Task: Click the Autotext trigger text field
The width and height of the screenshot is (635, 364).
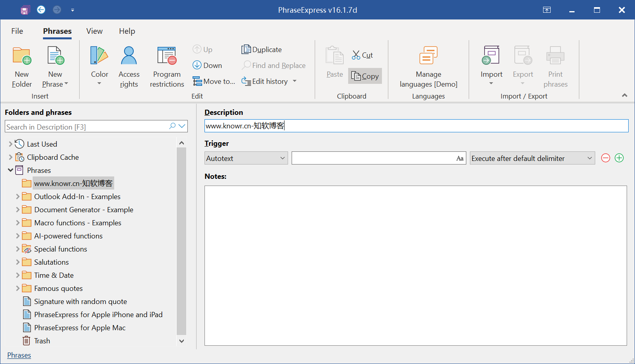Action: point(373,158)
